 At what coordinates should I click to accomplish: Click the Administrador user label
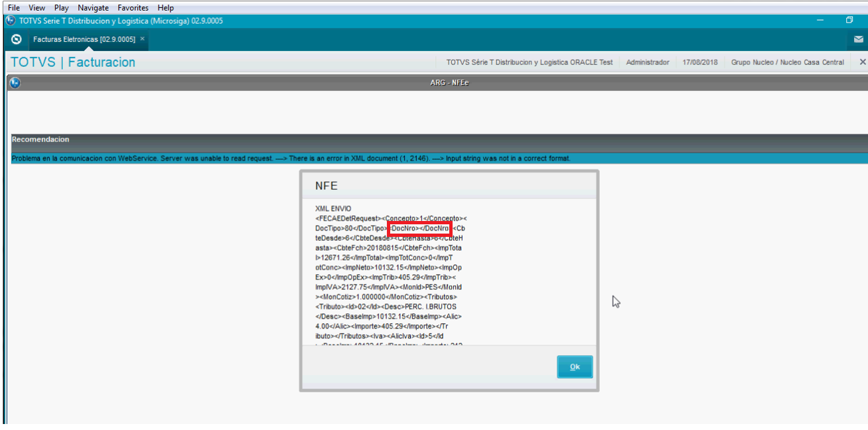pyautogui.click(x=648, y=62)
